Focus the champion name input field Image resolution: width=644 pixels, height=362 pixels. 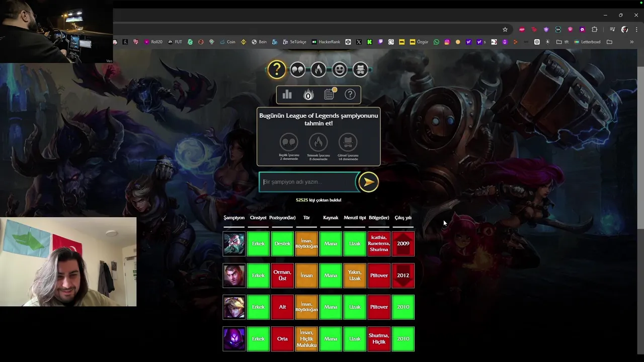tap(307, 182)
